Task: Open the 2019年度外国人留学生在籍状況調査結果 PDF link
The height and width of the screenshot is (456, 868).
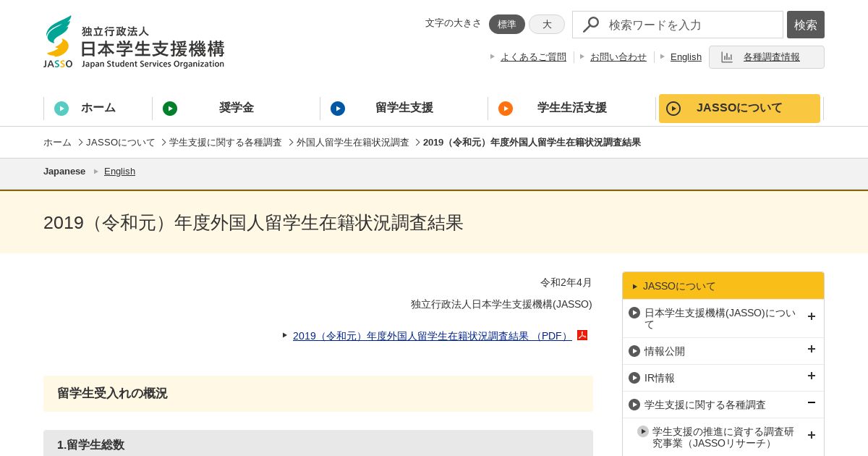Action: pyautogui.click(x=432, y=336)
